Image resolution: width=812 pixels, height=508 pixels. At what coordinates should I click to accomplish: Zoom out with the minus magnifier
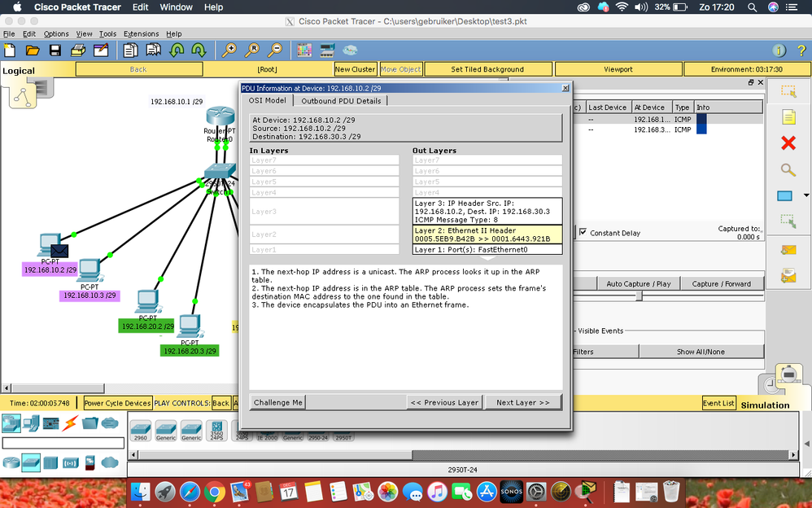(275, 50)
